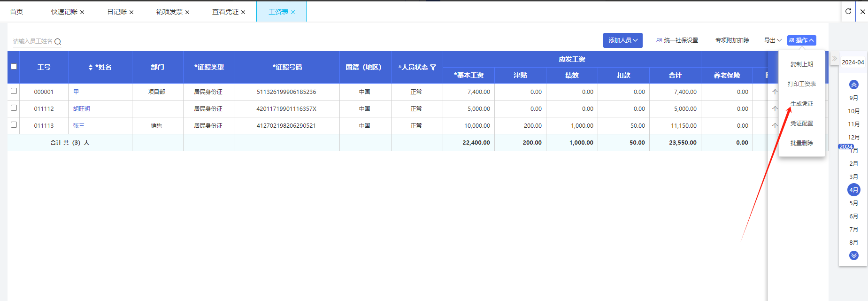Tick the checkbox for employee 011113
The width and height of the screenshot is (868, 301).
(x=14, y=125)
